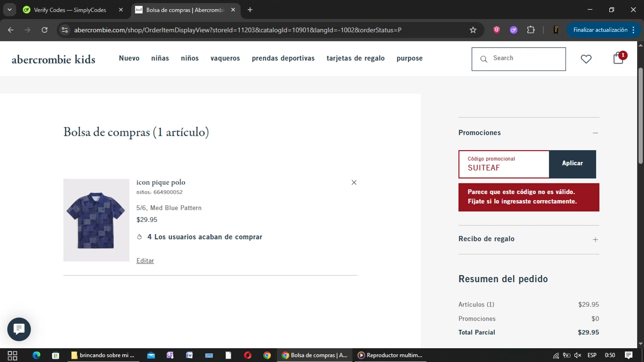Screen dimensions: 644x362
Task: Click the network tray icon
Action: click(x=556, y=355)
